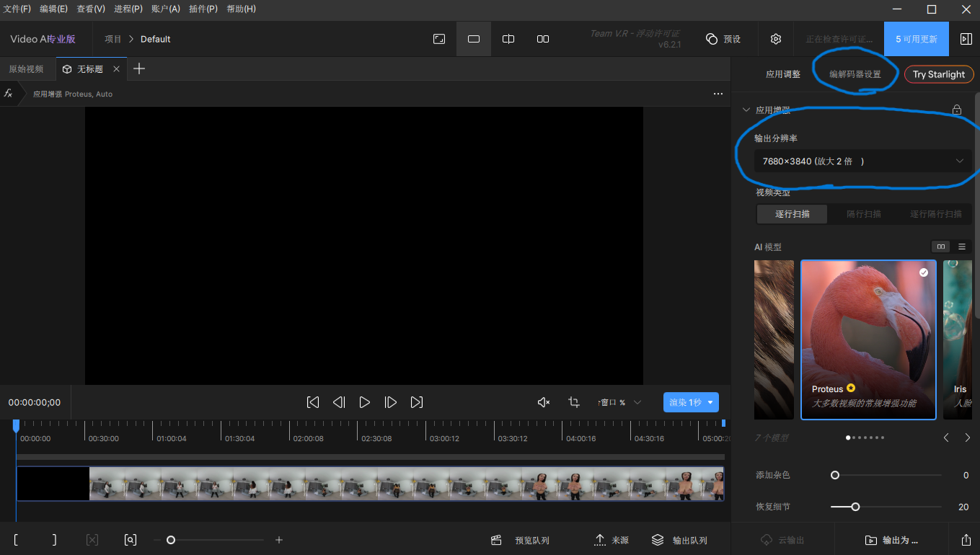The image size is (980, 555).
Task: Close the 无标题 tab
Action: [x=116, y=69]
